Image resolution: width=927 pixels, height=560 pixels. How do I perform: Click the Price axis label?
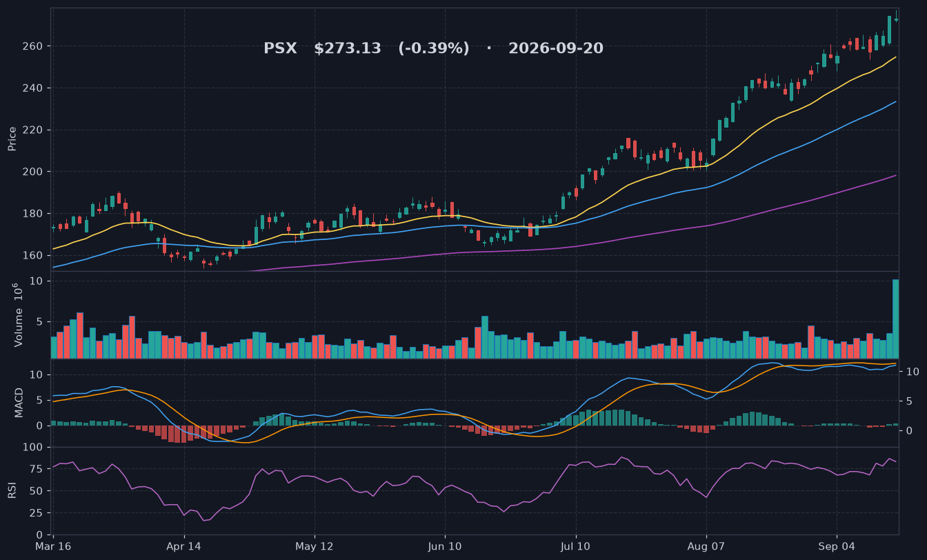[x=12, y=139]
